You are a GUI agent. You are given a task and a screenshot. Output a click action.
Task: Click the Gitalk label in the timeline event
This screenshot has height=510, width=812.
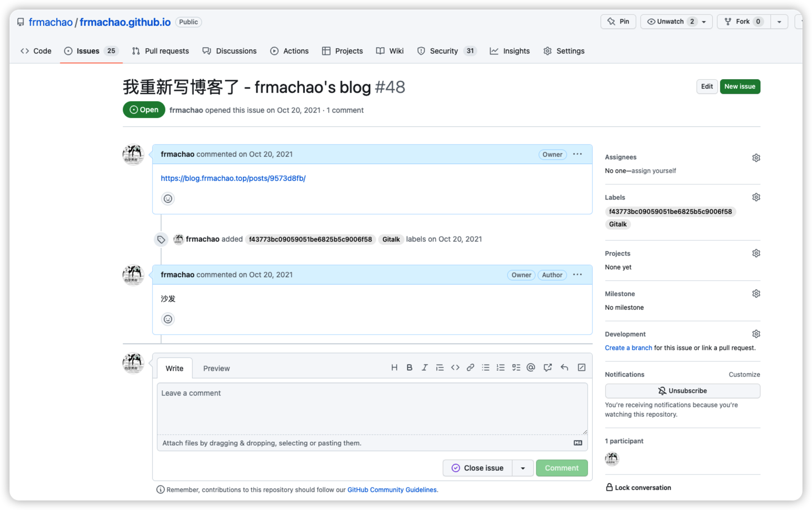[x=391, y=240]
